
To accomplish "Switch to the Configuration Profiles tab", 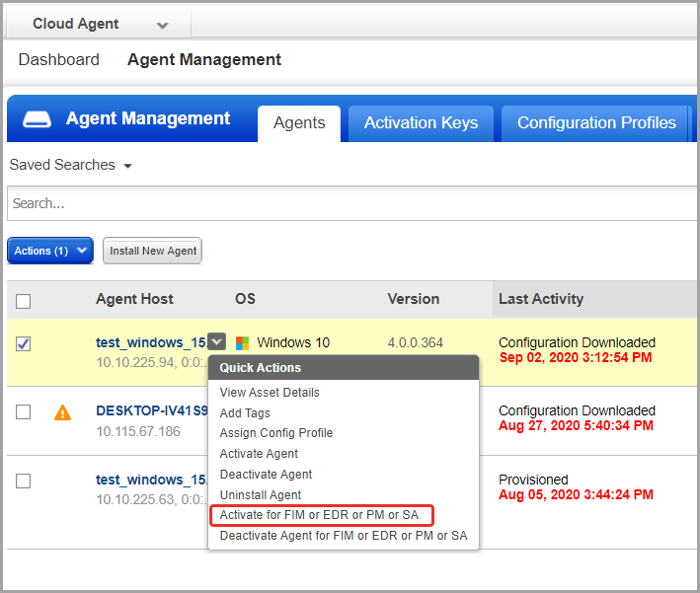I will [596, 123].
